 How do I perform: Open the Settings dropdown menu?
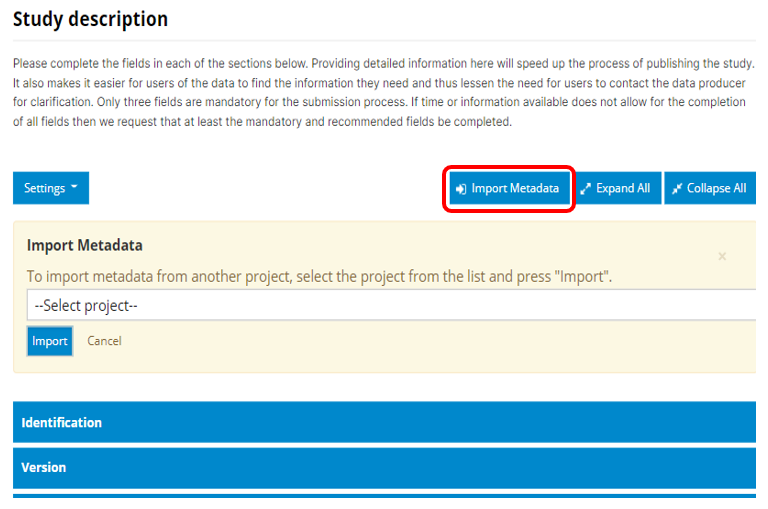pos(51,188)
